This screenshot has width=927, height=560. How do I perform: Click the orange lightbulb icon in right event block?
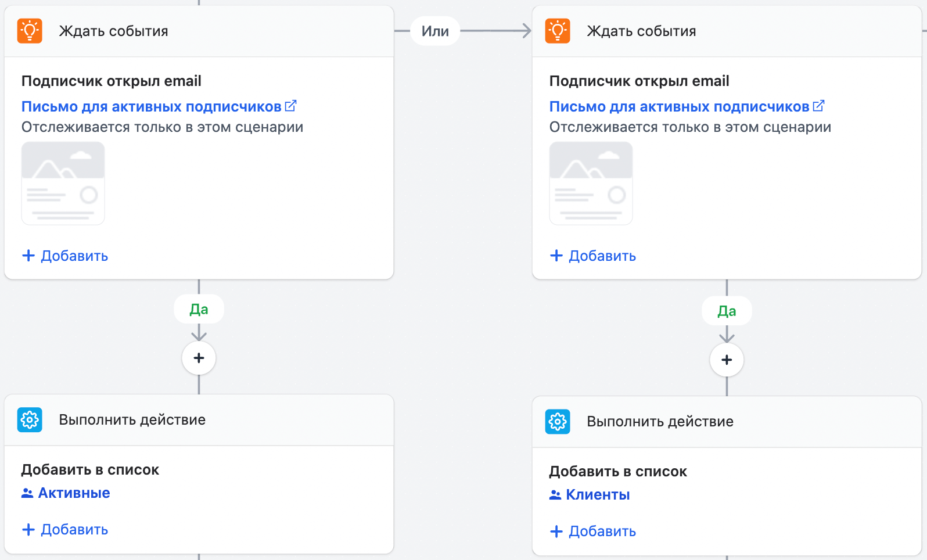tap(558, 31)
